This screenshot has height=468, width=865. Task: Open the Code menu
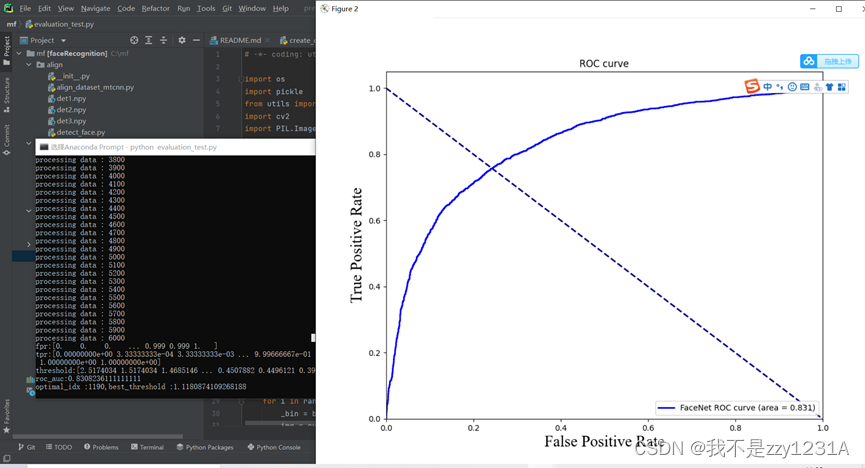click(x=126, y=8)
